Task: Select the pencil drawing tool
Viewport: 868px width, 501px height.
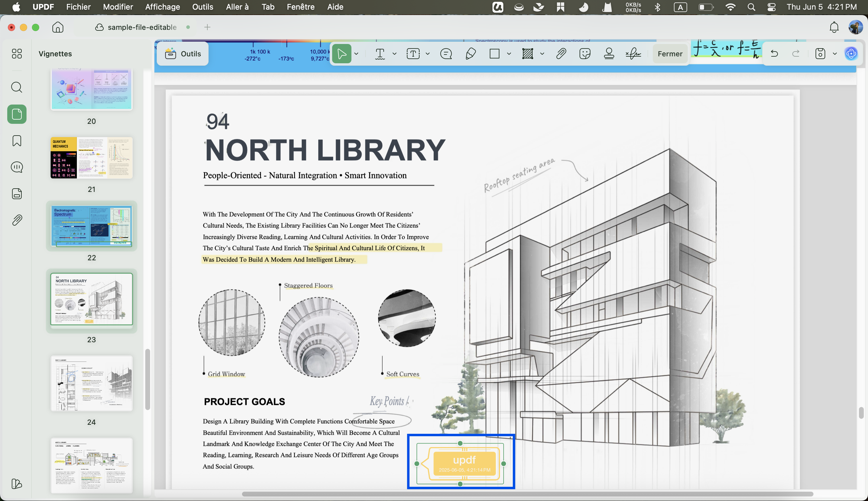Action: point(470,54)
